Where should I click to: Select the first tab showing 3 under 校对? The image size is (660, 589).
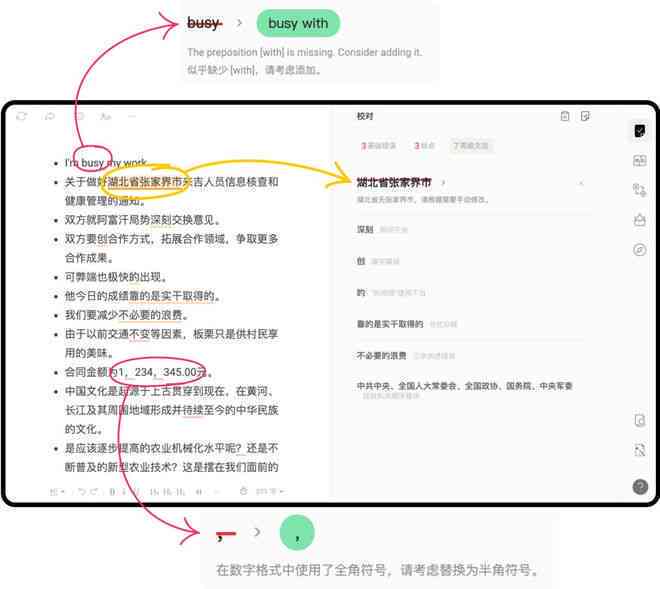(378, 146)
